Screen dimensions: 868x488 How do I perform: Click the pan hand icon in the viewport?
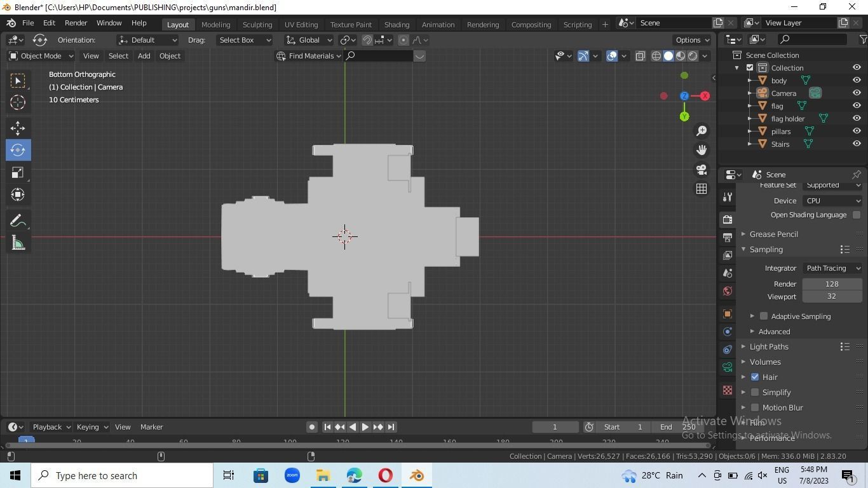(702, 150)
